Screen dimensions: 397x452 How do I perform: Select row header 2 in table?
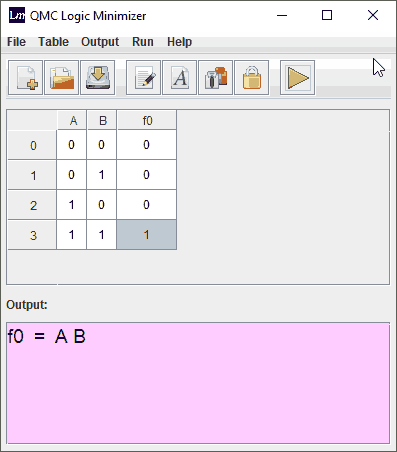32,205
